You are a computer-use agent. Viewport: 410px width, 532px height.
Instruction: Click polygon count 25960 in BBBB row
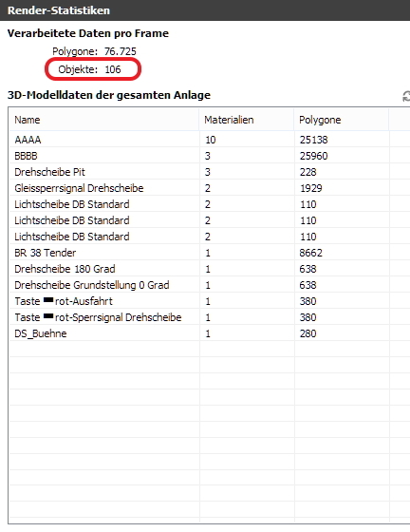[314, 156]
